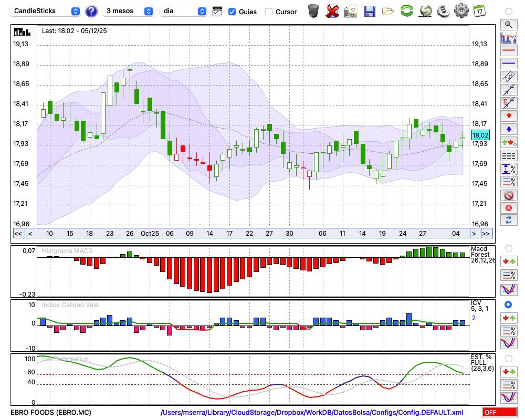Select the radio button beside Macd Forest panel

coord(508,248)
